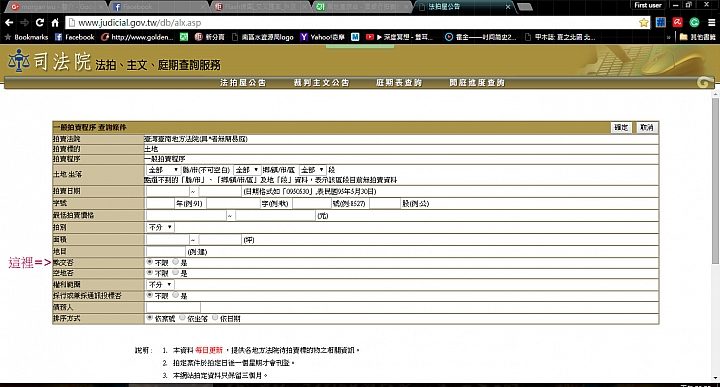
Task: Select 是 for 通訊投標否
Action: [175, 295]
